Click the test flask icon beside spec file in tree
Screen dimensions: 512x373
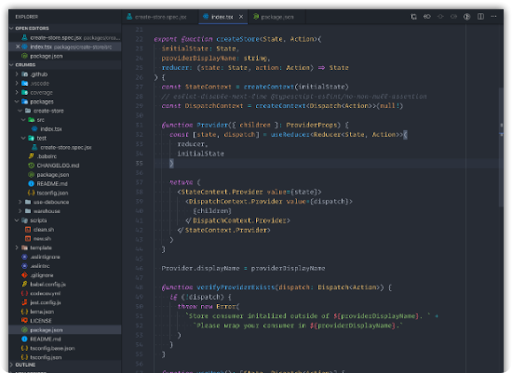pos(34,147)
